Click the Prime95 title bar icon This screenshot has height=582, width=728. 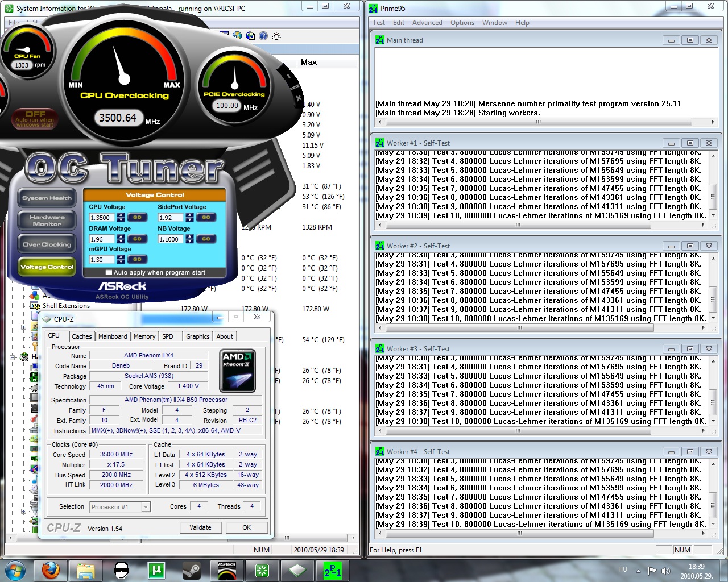coord(373,8)
